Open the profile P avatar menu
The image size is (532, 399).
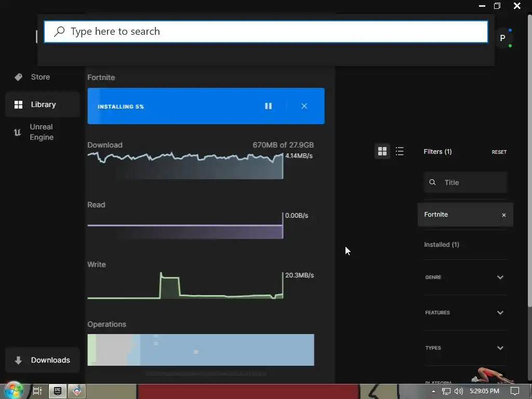[x=502, y=38]
